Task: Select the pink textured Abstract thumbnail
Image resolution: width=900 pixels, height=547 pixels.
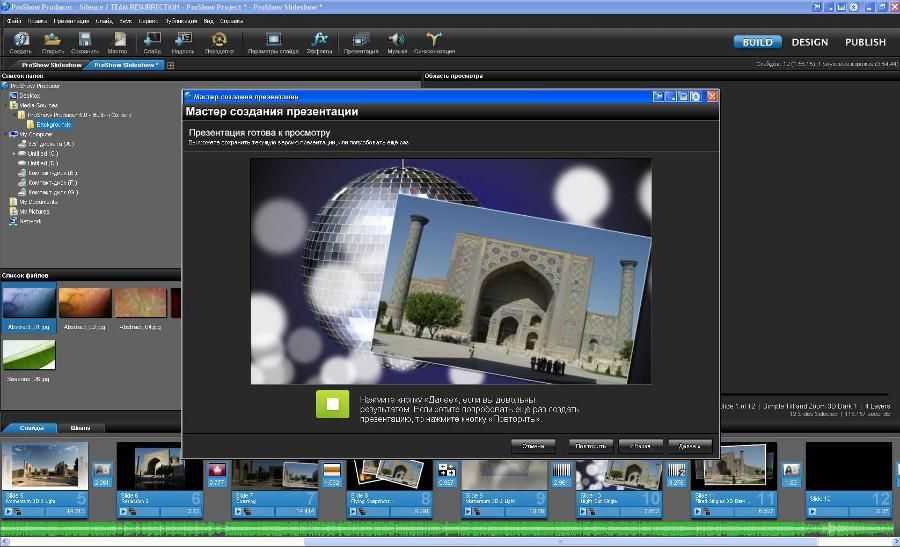Action: tap(141, 302)
